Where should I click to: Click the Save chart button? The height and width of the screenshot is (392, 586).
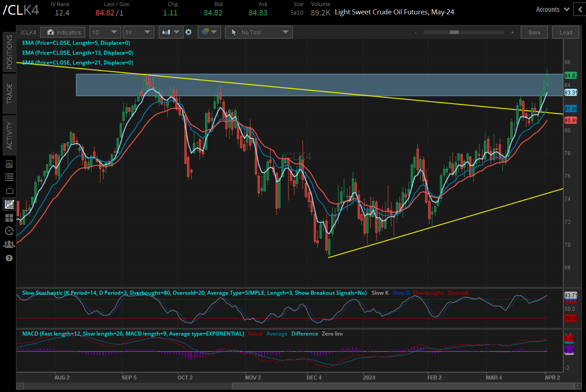pos(534,32)
